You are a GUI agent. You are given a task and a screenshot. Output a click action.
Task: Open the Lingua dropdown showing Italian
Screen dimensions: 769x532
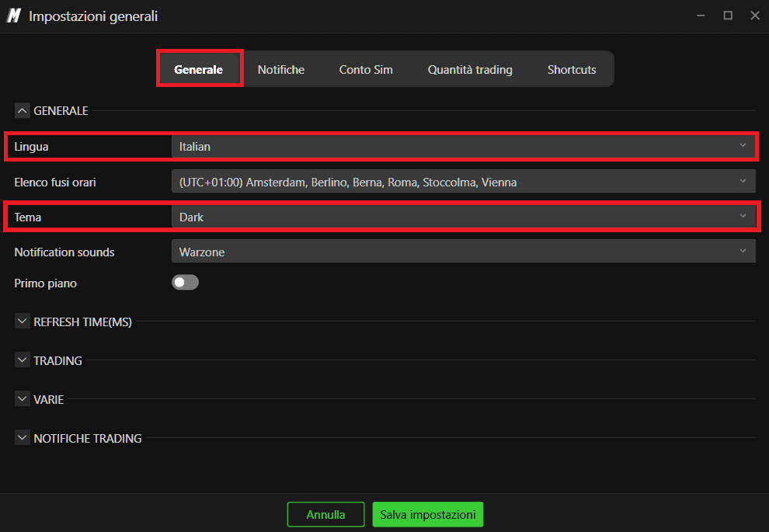pyautogui.click(x=464, y=147)
